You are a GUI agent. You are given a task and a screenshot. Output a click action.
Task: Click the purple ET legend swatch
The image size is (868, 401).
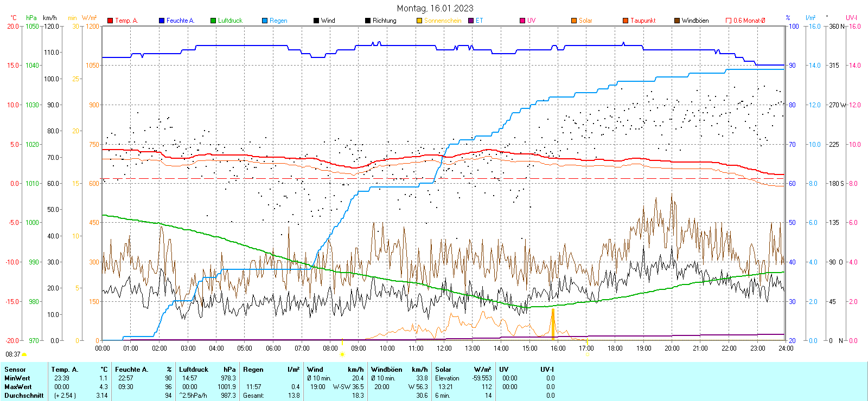click(x=471, y=21)
